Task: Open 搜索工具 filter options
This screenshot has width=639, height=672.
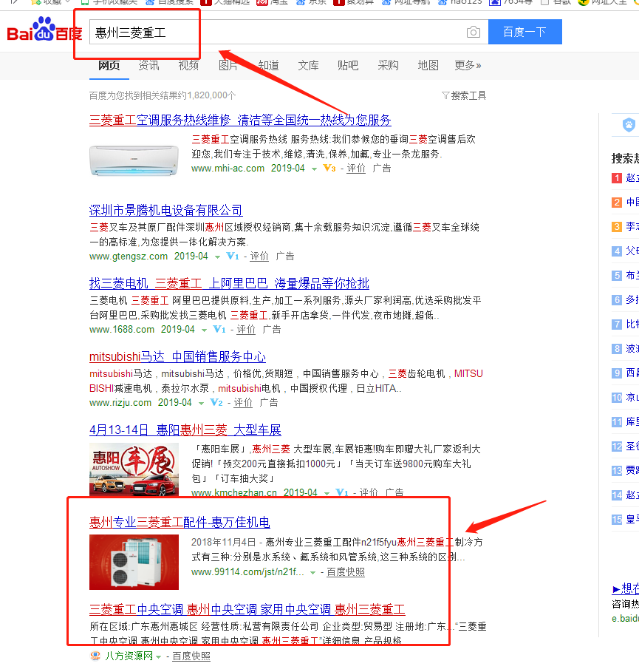Action: [464, 95]
